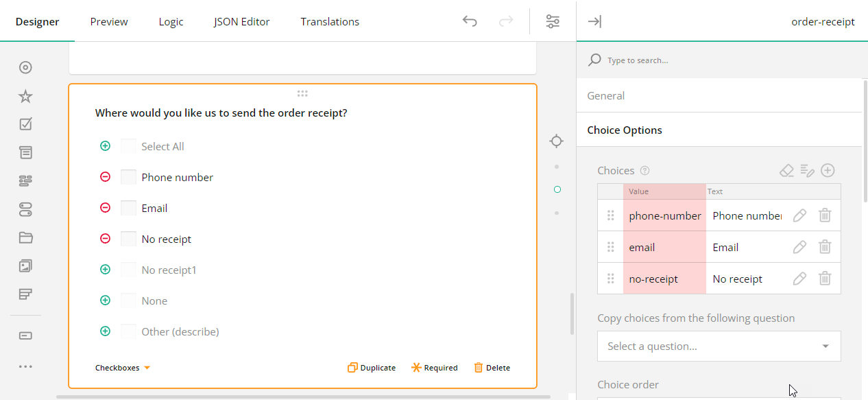The image size is (868, 400).
Task: Duplicate the order receipt question
Action: click(x=371, y=367)
